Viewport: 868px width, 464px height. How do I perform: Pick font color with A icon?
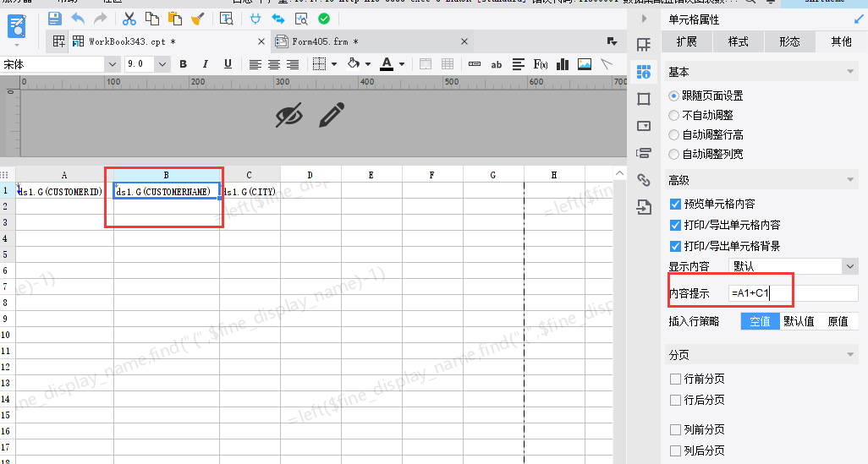[387, 64]
